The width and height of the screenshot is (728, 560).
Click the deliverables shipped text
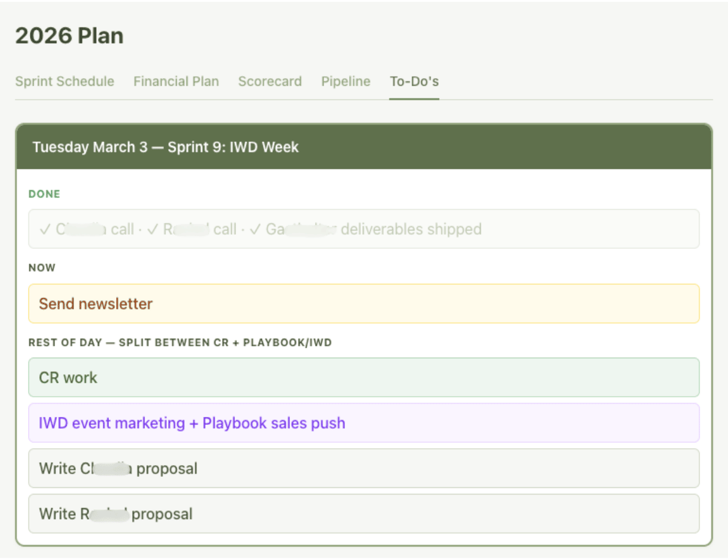point(410,230)
